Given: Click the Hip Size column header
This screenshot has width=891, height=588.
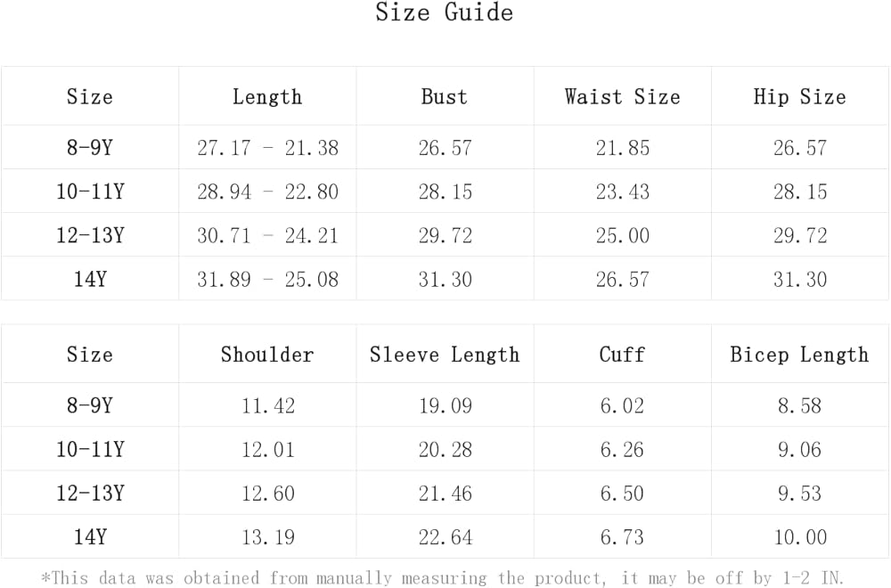Looking at the screenshot, I should 799,97.
